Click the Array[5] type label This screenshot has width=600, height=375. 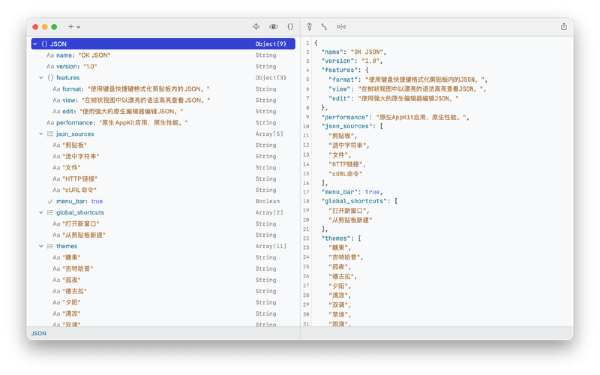coord(269,134)
